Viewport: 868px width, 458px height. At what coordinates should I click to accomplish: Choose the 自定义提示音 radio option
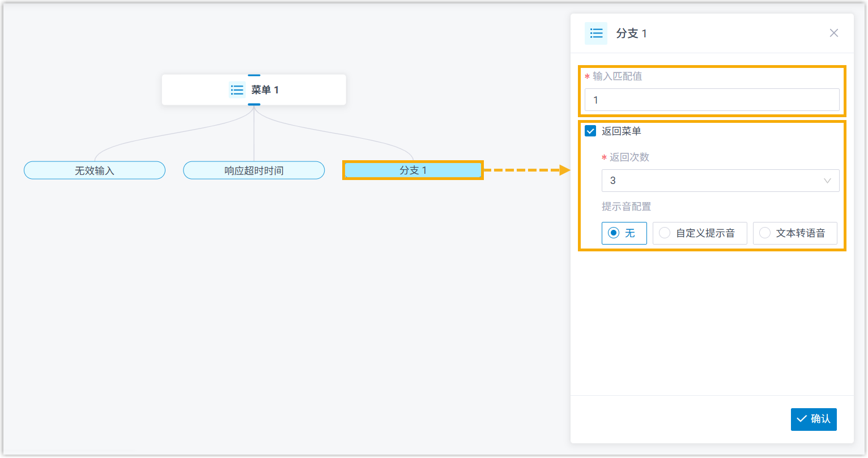pyautogui.click(x=700, y=233)
